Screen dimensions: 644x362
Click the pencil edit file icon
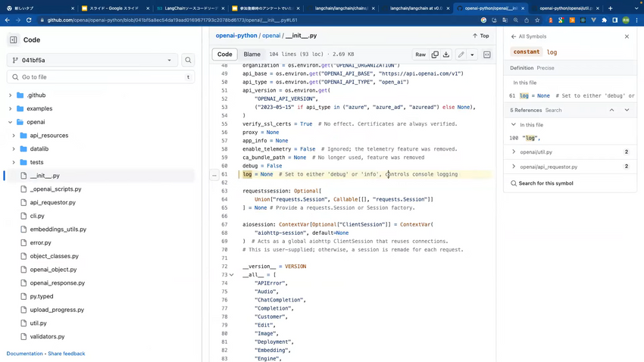(x=461, y=55)
